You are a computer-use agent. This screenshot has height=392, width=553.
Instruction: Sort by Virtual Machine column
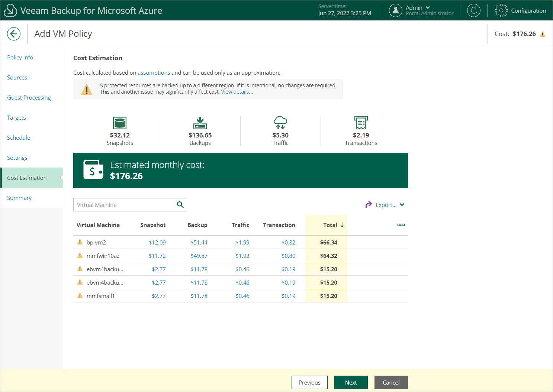[x=98, y=225]
